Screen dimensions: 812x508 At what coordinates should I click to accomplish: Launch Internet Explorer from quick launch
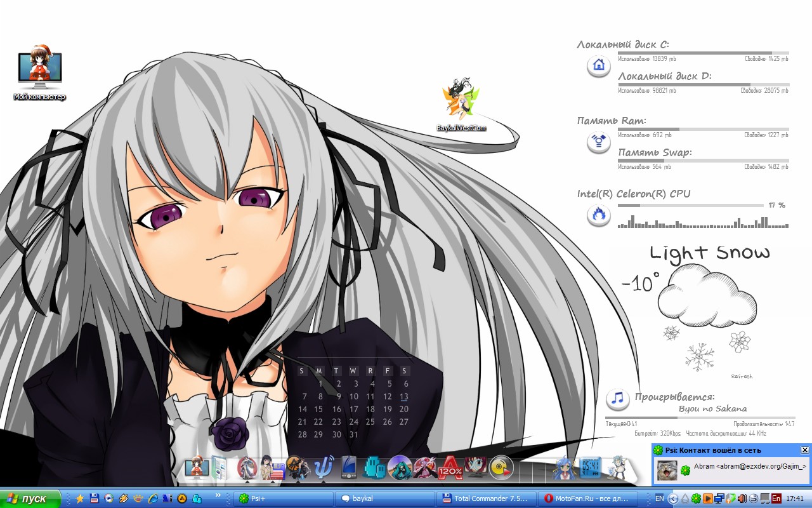point(153,498)
